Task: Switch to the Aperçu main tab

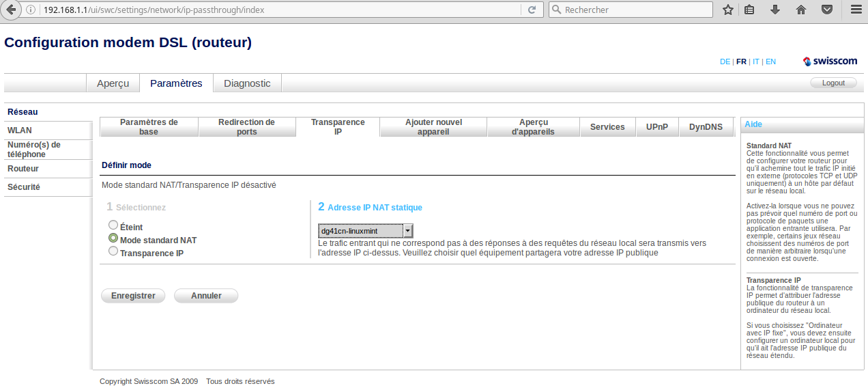Action: [113, 83]
